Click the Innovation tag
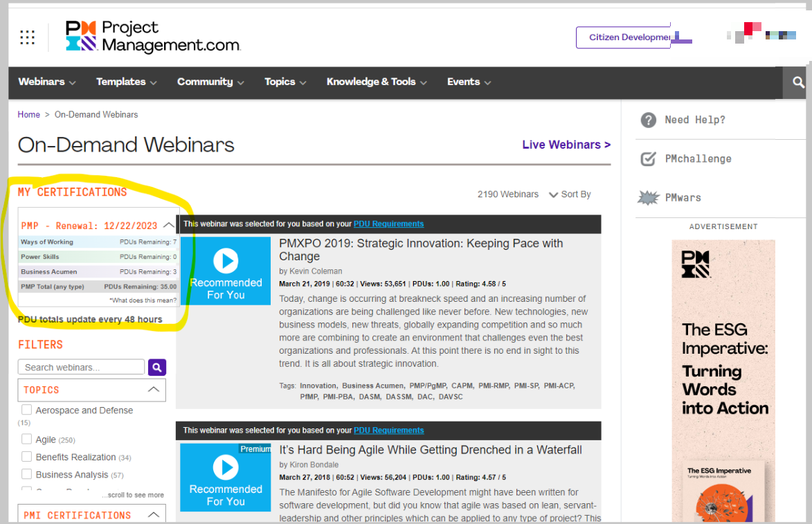Image resolution: width=812 pixels, height=524 pixels. click(x=318, y=386)
